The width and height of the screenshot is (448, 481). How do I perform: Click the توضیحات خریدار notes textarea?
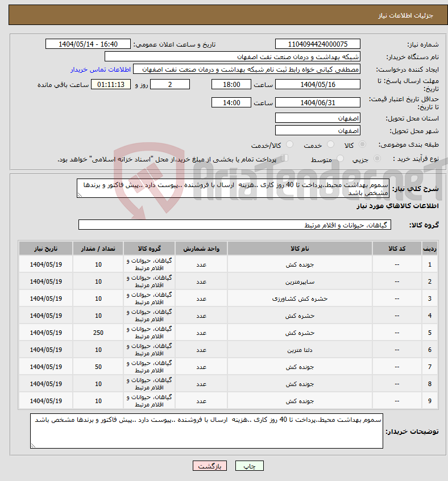click(x=207, y=431)
